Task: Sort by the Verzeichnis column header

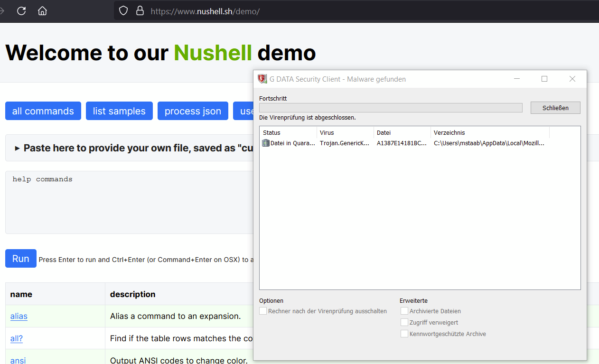Action: tap(490, 133)
